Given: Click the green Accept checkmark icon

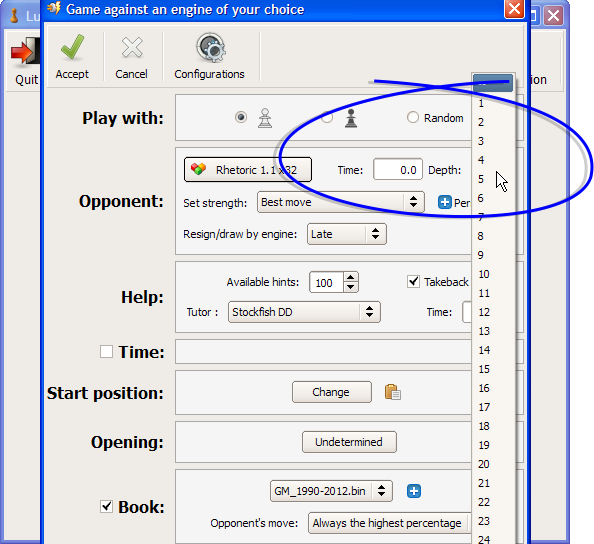Looking at the screenshot, I should coord(72,47).
